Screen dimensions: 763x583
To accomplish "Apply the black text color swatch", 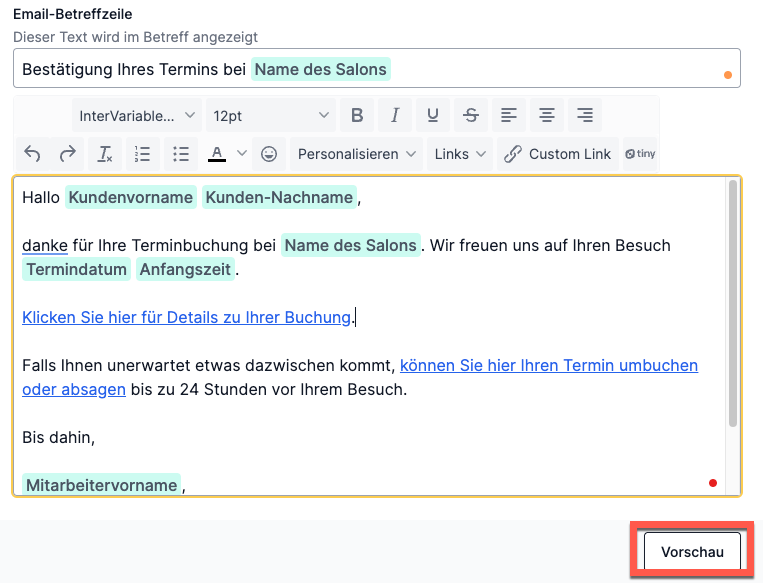I will pyautogui.click(x=217, y=154).
